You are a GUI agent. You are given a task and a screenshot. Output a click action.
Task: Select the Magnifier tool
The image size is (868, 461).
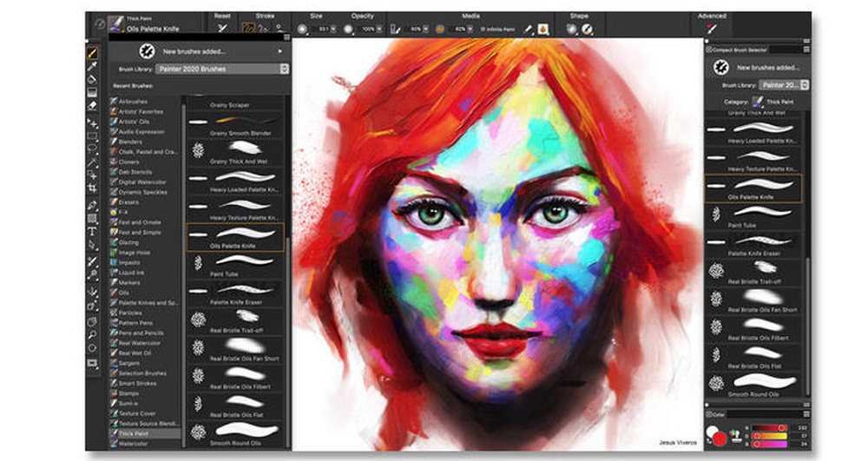93,335
